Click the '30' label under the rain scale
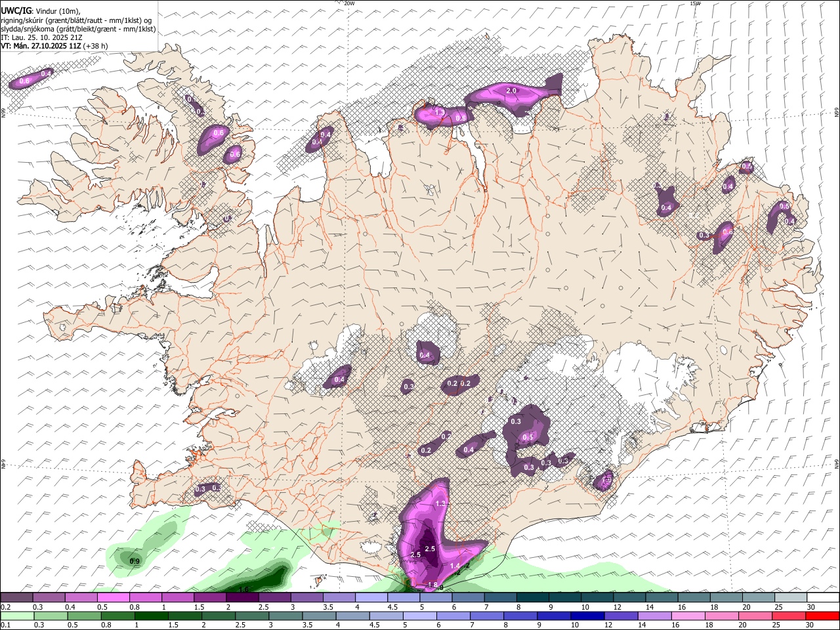Viewport: 840px width, 630px height. pyautogui.click(x=811, y=625)
